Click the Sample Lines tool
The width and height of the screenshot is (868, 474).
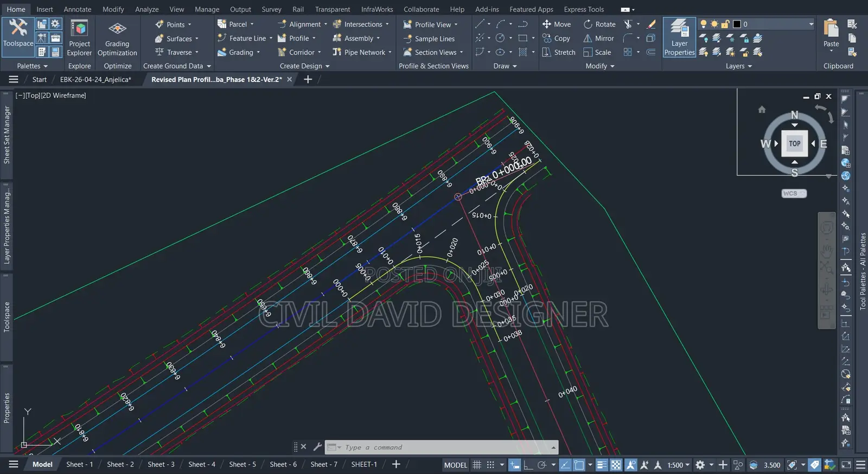[x=429, y=39]
